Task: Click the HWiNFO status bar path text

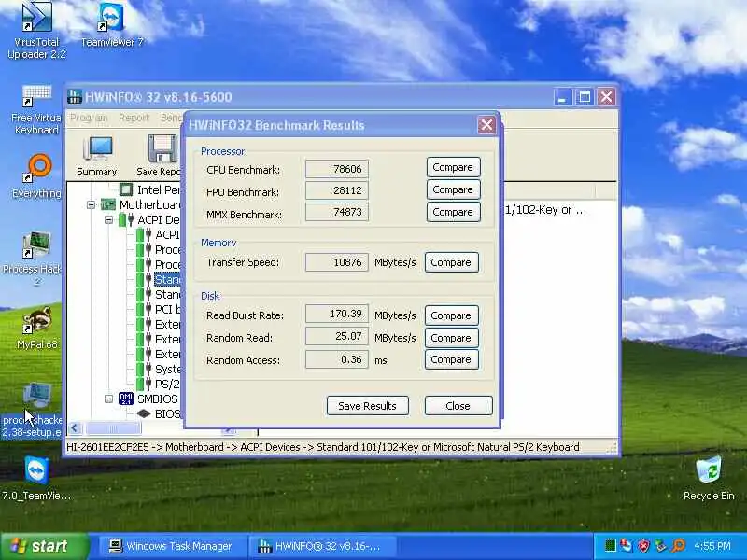Action: point(322,447)
